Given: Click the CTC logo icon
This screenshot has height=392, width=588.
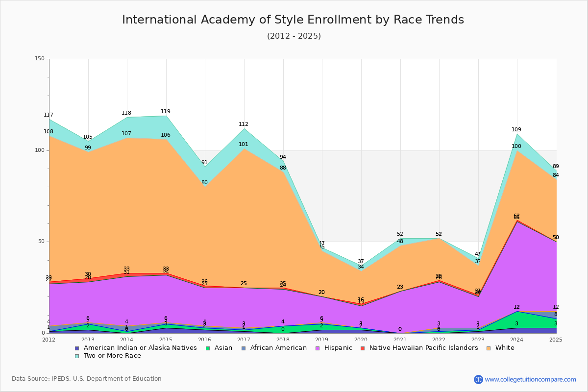Looking at the screenshot, I should click(x=478, y=379).
